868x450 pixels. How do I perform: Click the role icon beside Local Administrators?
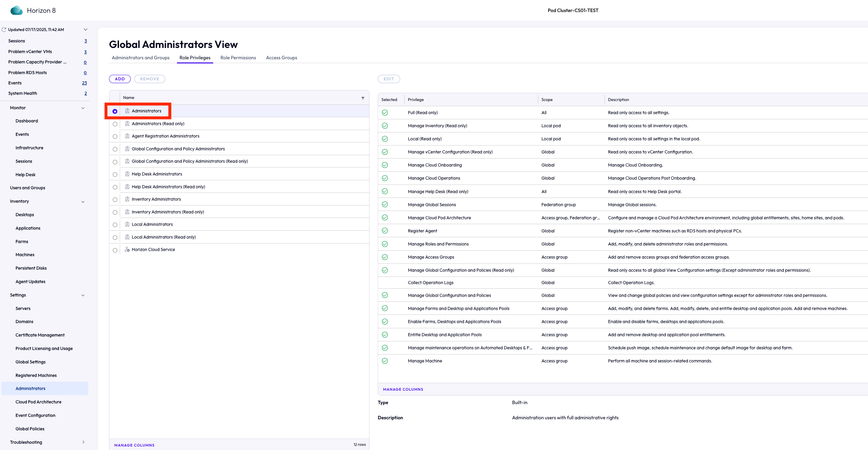pos(127,224)
